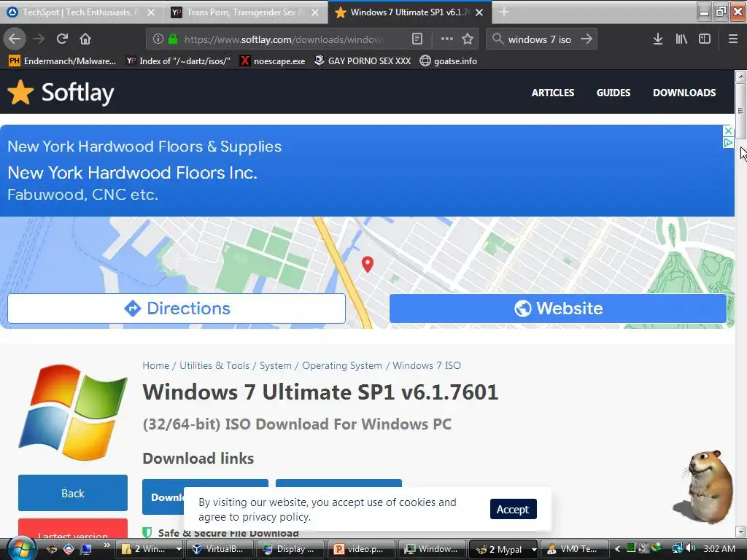This screenshot has width=747, height=560.
Task: Open the noescape.exe bookmark
Action: [272, 61]
